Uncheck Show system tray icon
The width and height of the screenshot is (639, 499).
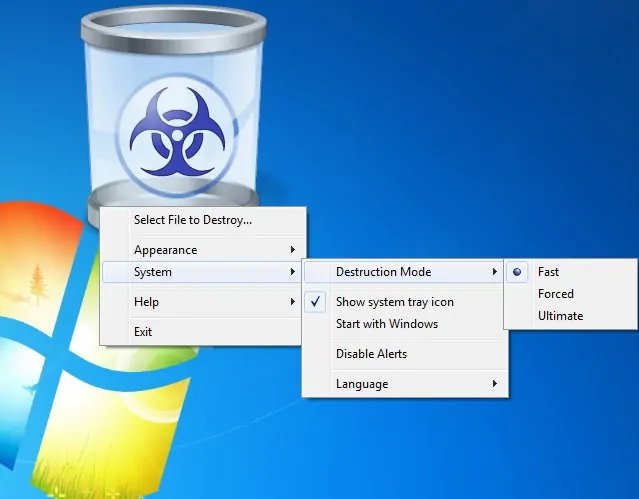[x=394, y=302]
